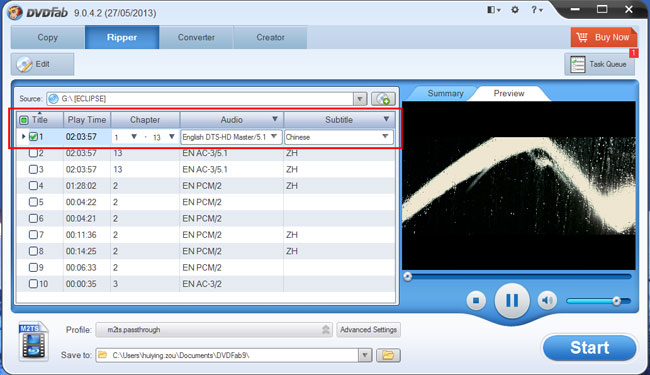Viewport: 650px width, 375px height.
Task: Click the red Task Queue count badge
Action: click(633, 53)
